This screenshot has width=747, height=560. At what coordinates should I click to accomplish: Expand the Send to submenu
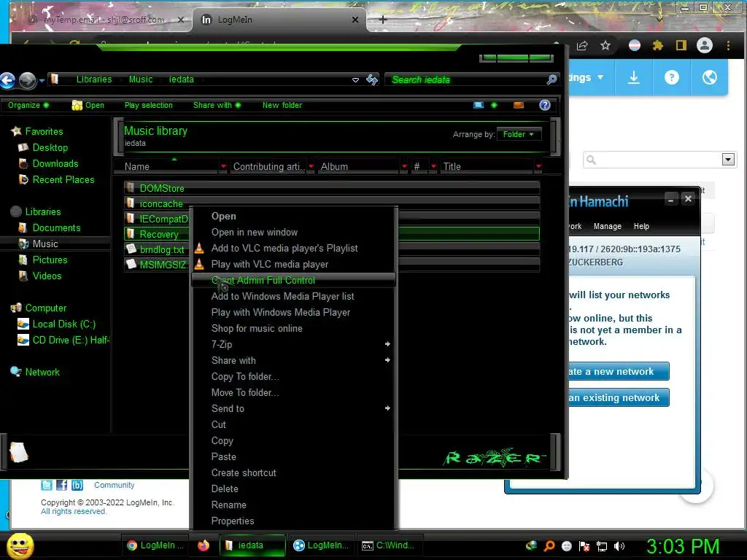pos(293,408)
